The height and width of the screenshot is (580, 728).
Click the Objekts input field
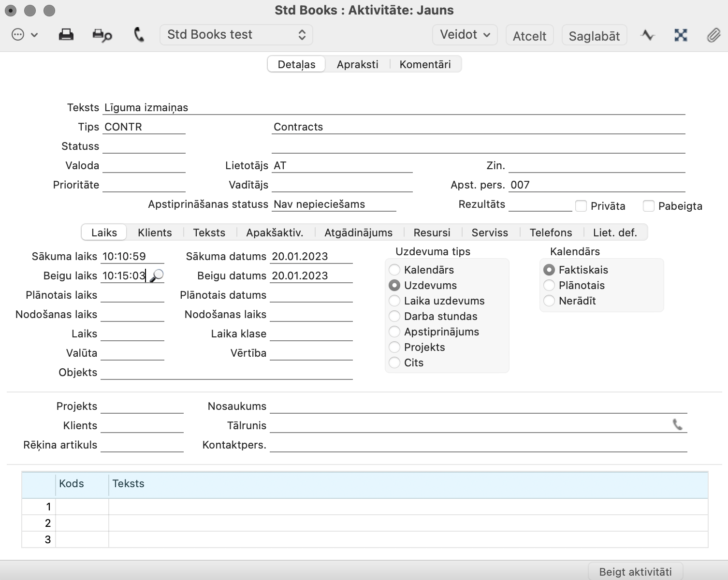(227, 372)
